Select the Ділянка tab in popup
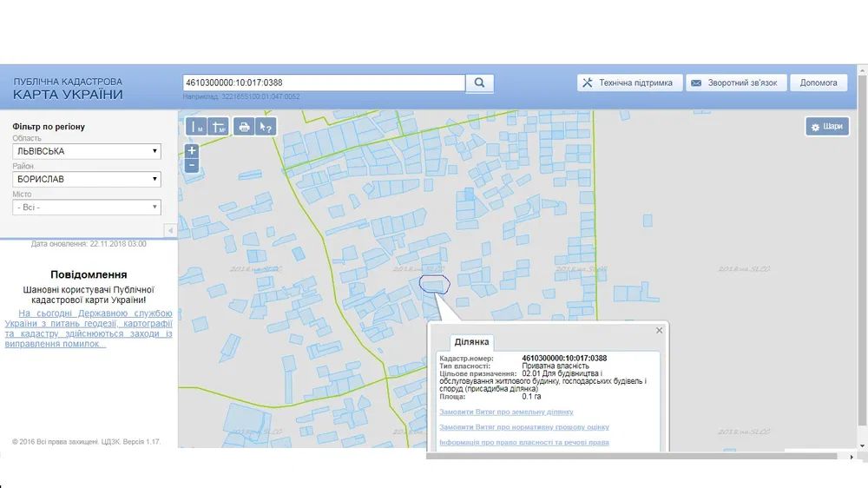Screen dimensions: 868x488 (x=471, y=342)
